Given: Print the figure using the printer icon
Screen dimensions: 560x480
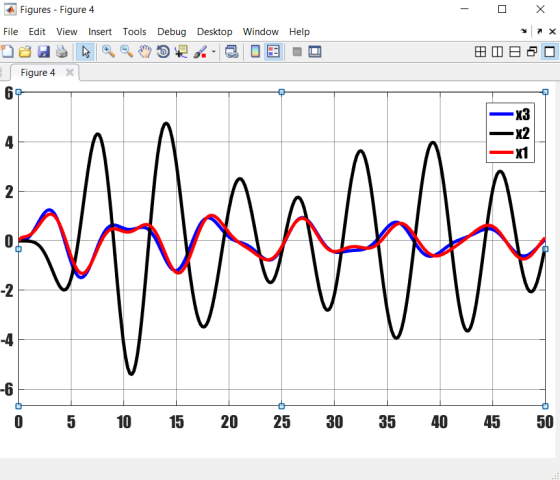Looking at the screenshot, I should pyautogui.click(x=62, y=52).
